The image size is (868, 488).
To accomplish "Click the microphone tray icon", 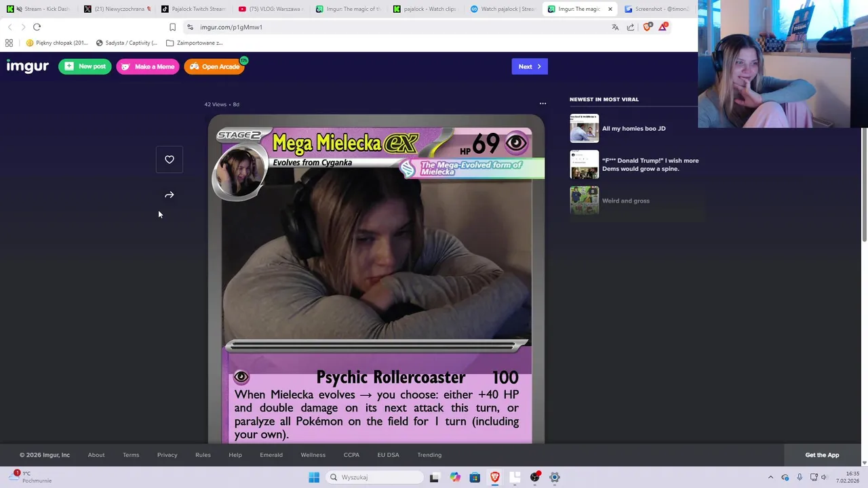I will [x=800, y=477].
